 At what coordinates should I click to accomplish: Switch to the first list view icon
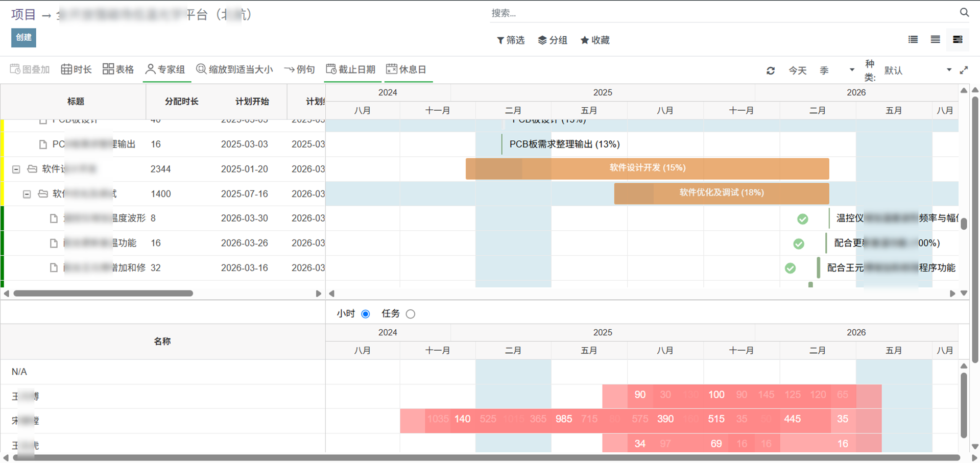click(913, 39)
